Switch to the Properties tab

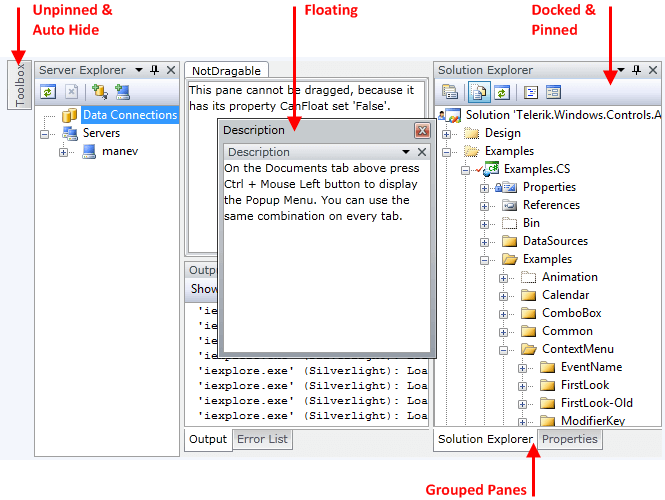570,439
